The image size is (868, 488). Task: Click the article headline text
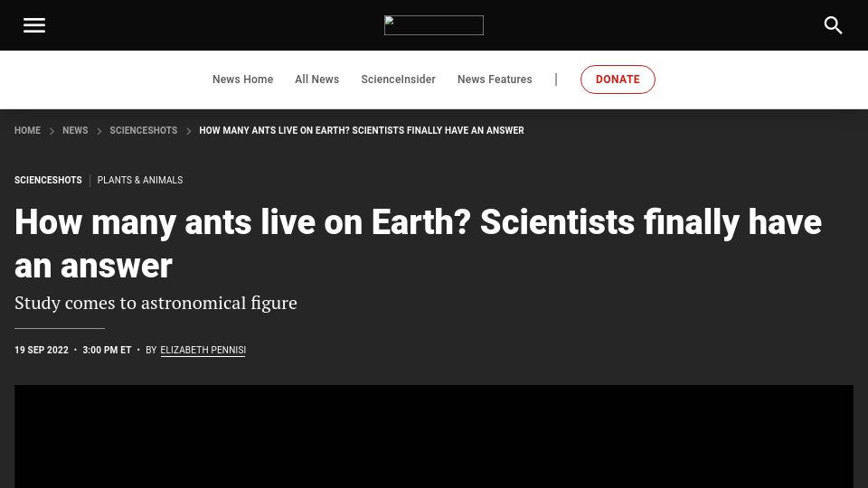click(418, 243)
